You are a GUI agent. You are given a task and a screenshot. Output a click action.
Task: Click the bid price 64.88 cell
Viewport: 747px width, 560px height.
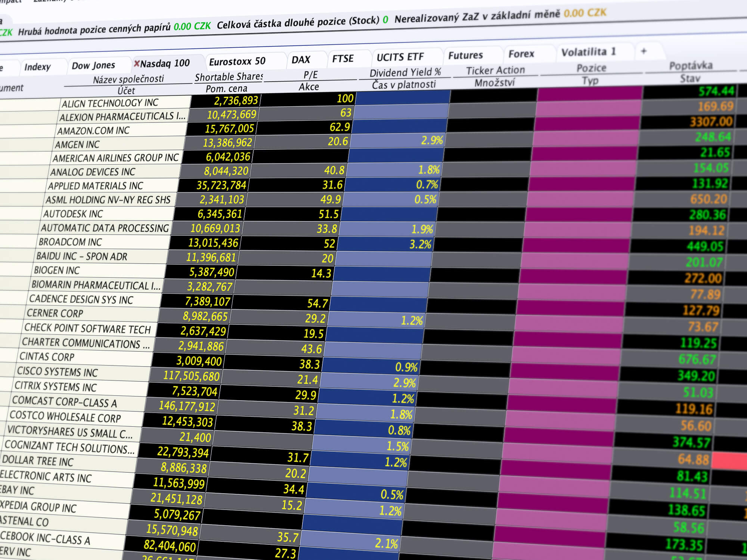[693, 459]
